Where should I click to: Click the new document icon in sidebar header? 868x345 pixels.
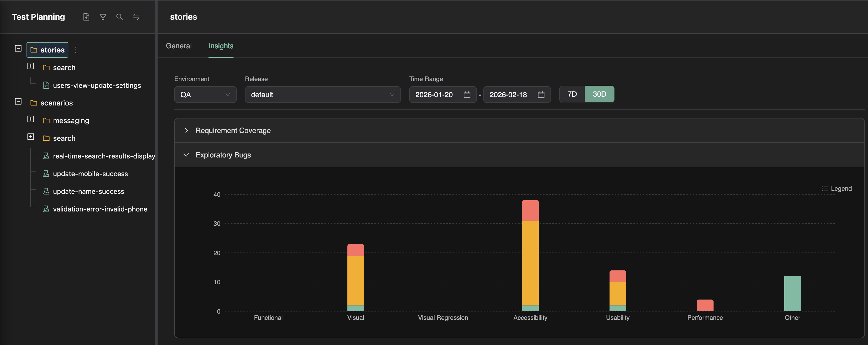86,17
